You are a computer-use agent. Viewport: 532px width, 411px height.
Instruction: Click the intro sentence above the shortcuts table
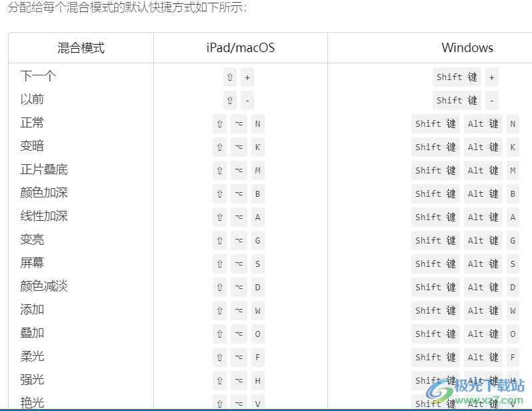click(x=127, y=7)
